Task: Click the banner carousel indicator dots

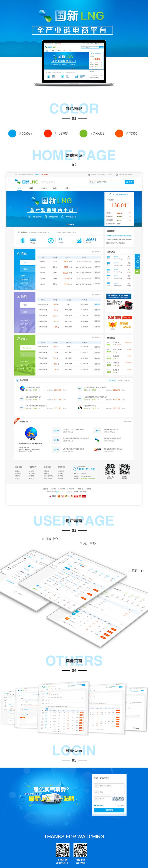Action: pos(71,224)
